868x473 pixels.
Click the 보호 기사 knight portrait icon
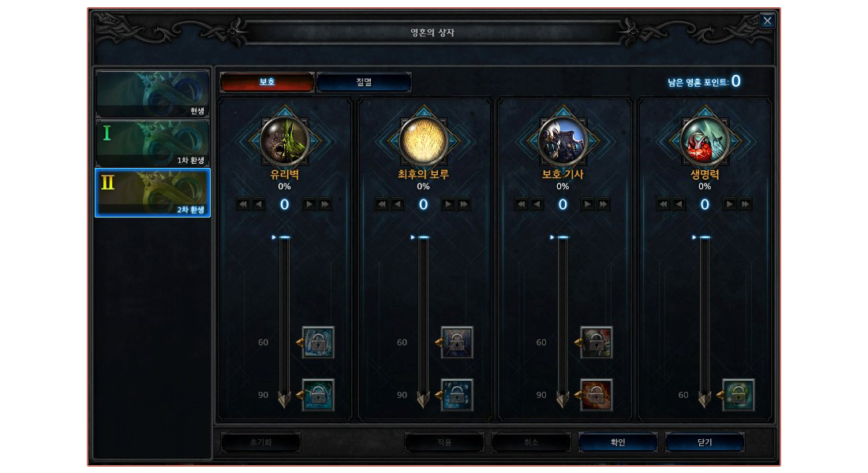pos(563,140)
